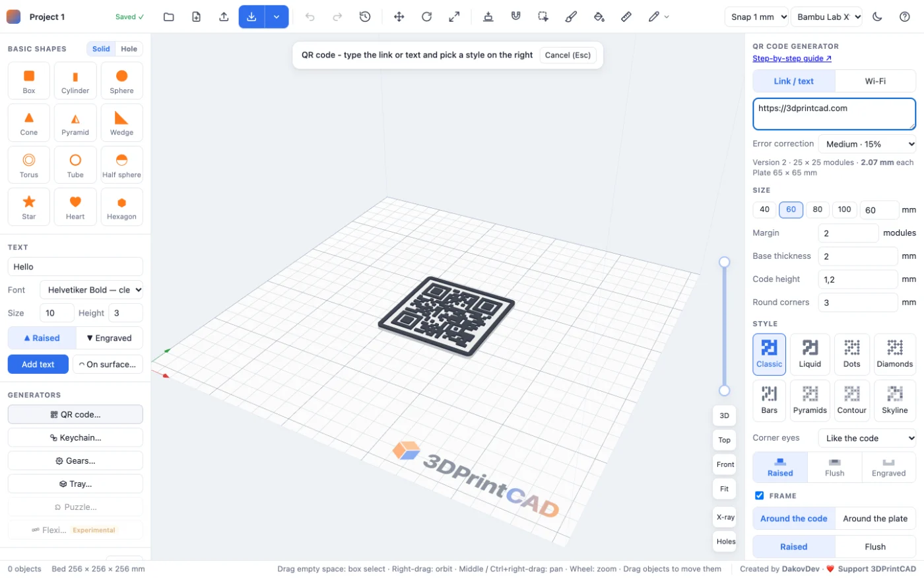Screen dimensions: 924x578
Task: Toggle the magnet snap icon
Action: click(x=516, y=17)
